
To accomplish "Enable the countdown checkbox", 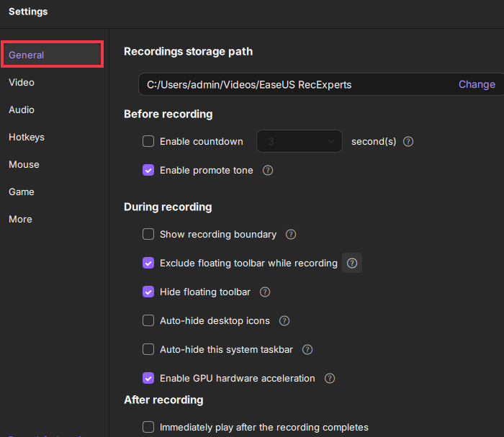I will pyautogui.click(x=148, y=141).
